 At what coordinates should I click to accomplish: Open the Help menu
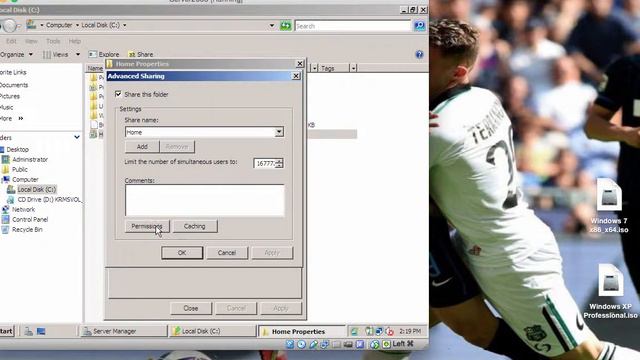point(75,41)
